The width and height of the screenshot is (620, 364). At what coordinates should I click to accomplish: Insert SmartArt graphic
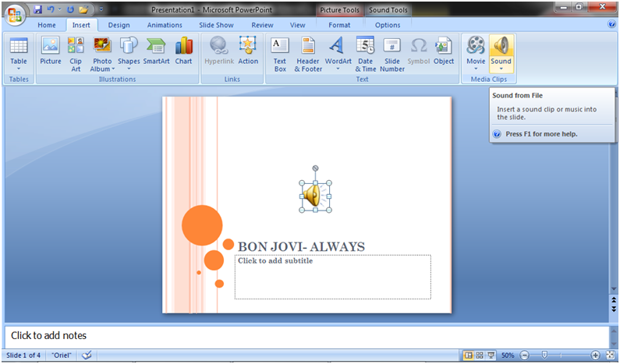click(x=156, y=50)
